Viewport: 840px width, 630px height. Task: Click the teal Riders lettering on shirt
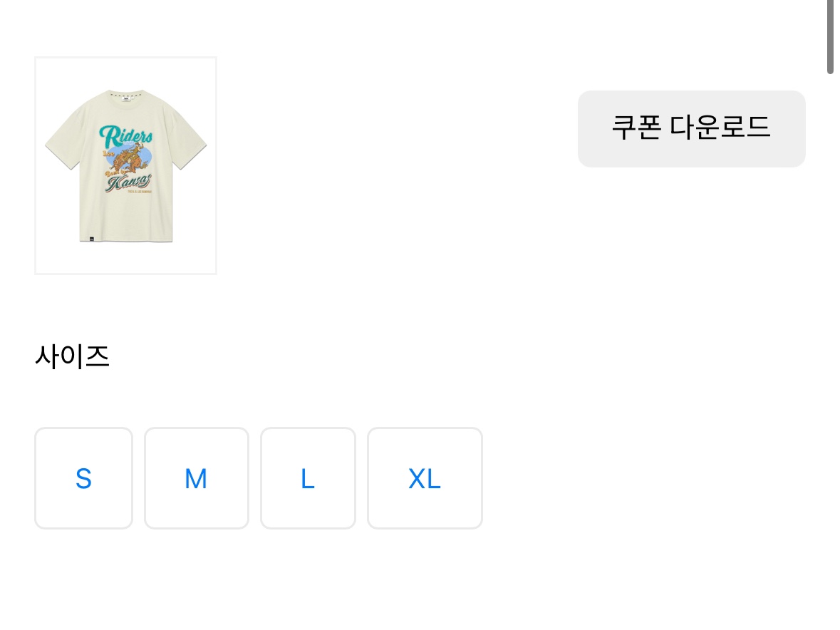pyautogui.click(x=125, y=135)
